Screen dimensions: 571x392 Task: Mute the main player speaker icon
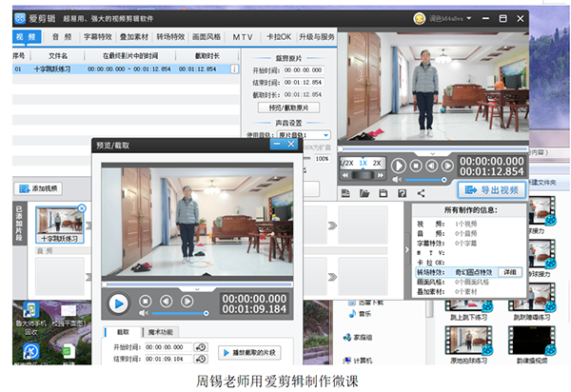pyautogui.click(x=396, y=180)
